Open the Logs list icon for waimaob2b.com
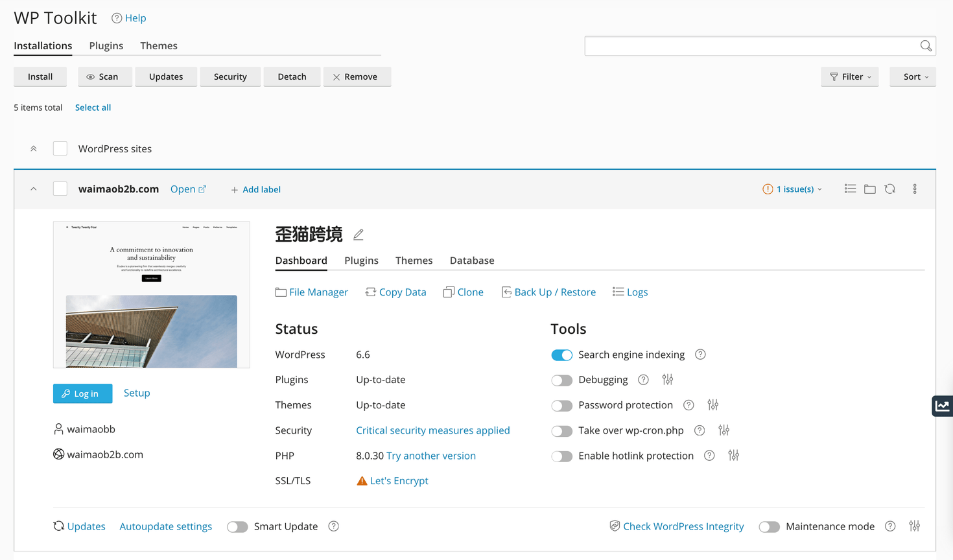The height and width of the screenshot is (560, 953). (850, 189)
